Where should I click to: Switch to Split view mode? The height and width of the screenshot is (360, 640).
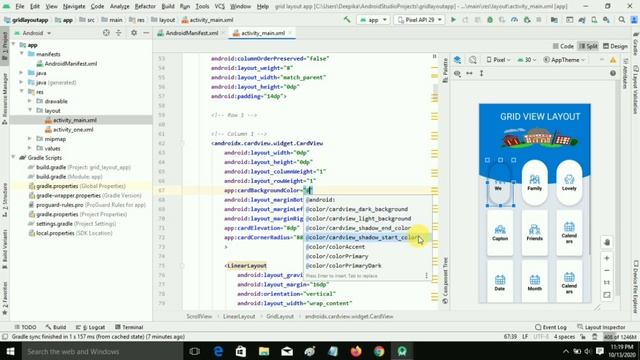coord(588,46)
